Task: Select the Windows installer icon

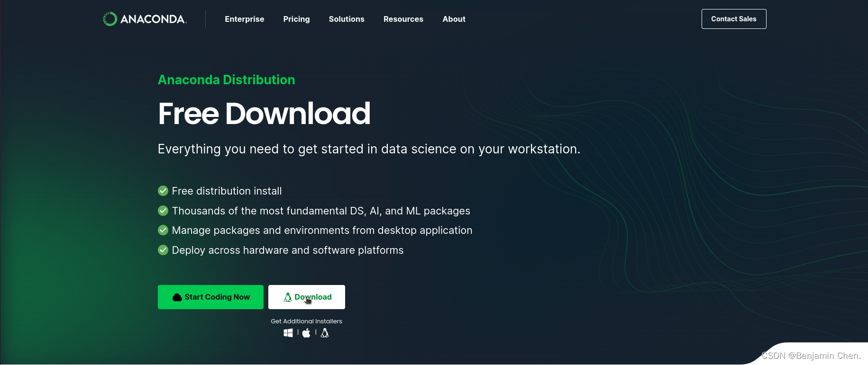Action: (x=288, y=333)
